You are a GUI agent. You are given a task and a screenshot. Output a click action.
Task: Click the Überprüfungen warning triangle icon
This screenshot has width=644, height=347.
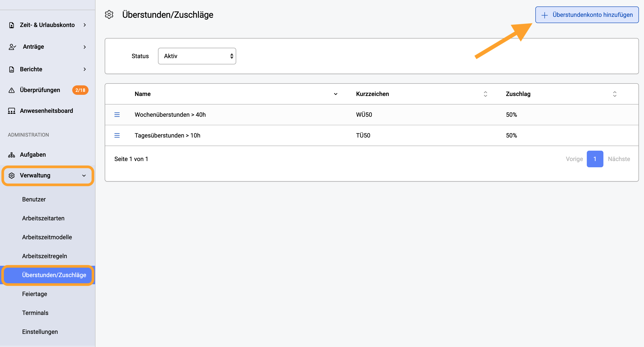pos(12,90)
